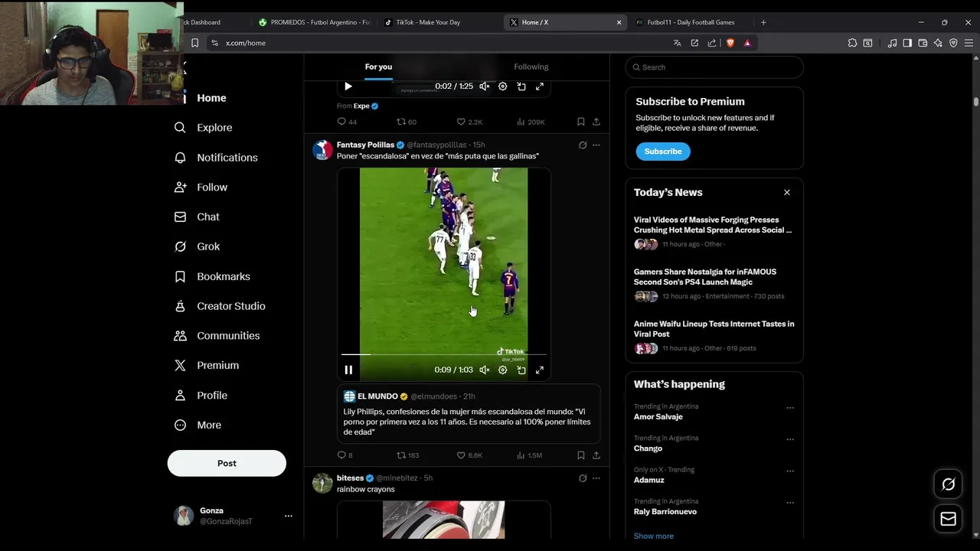Toggle browser sidebar panel icon
980x551 pixels.
(907, 44)
